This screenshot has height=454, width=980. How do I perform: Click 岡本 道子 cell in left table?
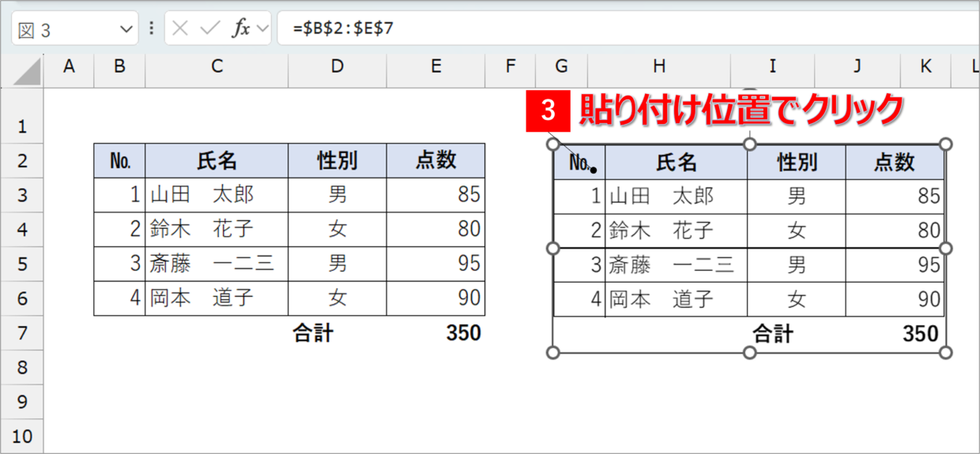tap(217, 298)
